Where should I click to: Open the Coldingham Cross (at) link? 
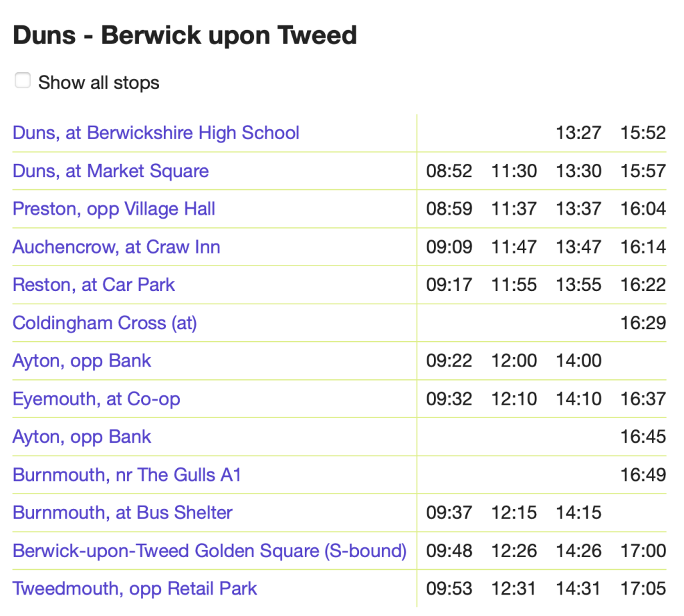click(x=105, y=323)
